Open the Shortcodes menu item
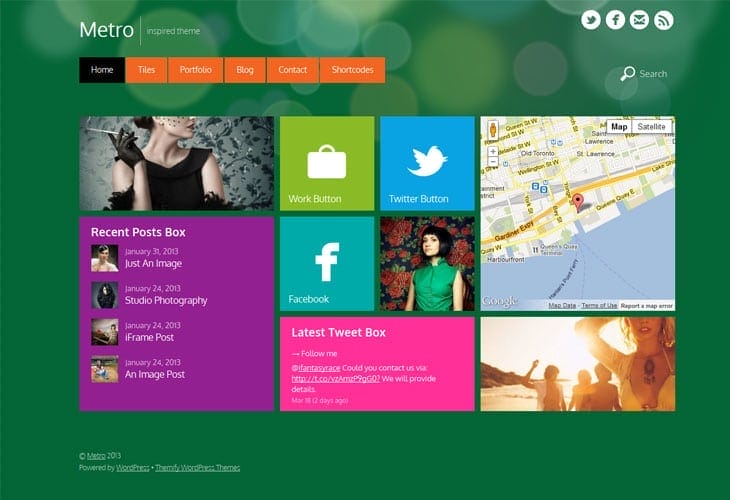The image size is (730, 500). coord(352,70)
